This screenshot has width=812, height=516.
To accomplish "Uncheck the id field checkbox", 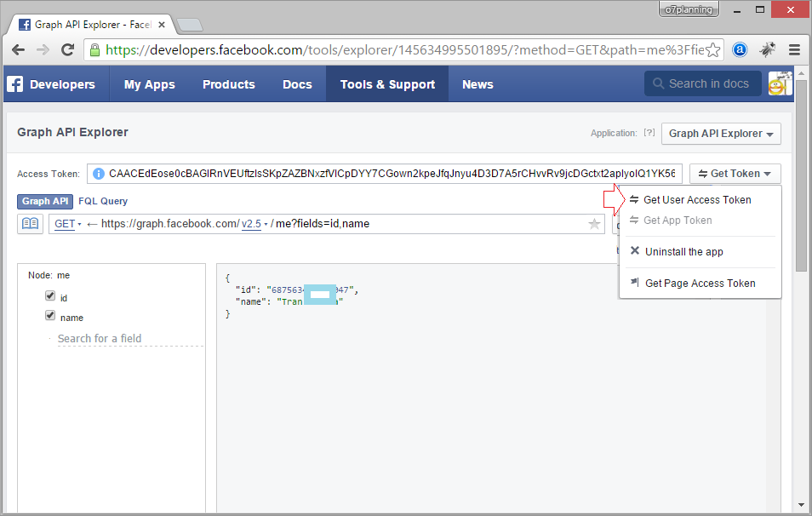I will tap(50, 295).
